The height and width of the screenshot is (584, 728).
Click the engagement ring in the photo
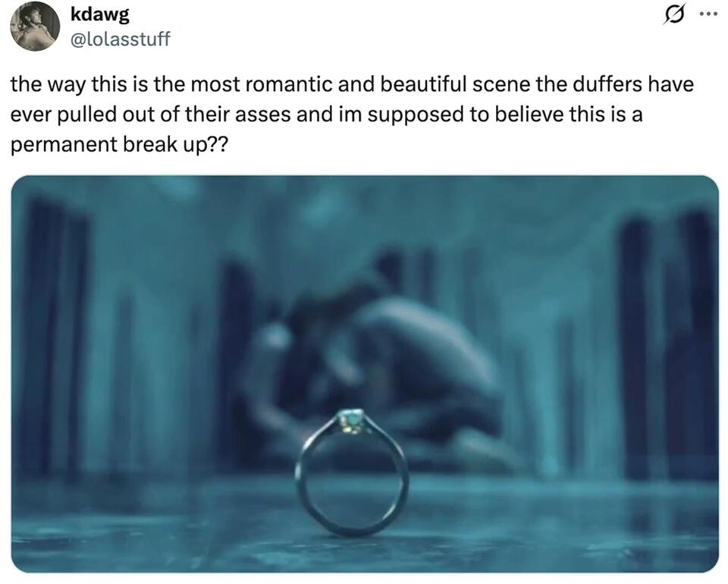pyautogui.click(x=351, y=473)
